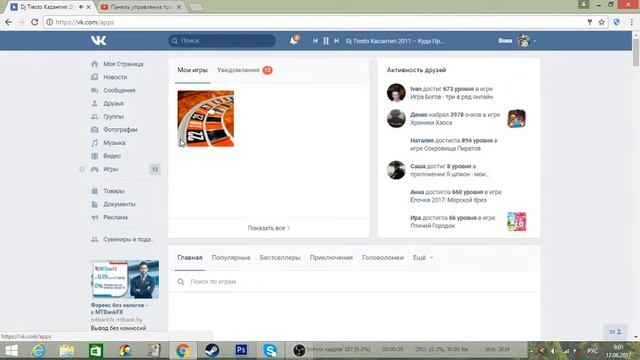This screenshot has height=360, width=640.
Task: Open the Птичий Городок game icon
Action: [516, 221]
